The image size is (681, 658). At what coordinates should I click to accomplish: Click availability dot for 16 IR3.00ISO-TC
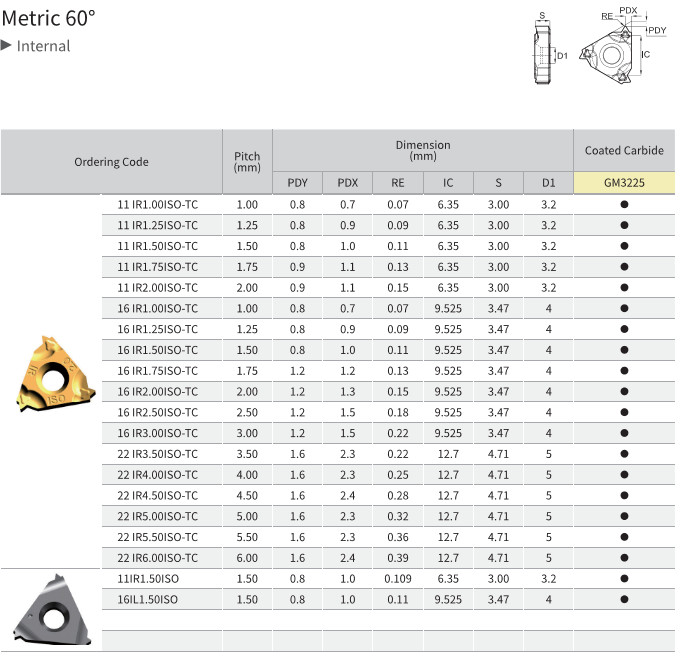625,433
